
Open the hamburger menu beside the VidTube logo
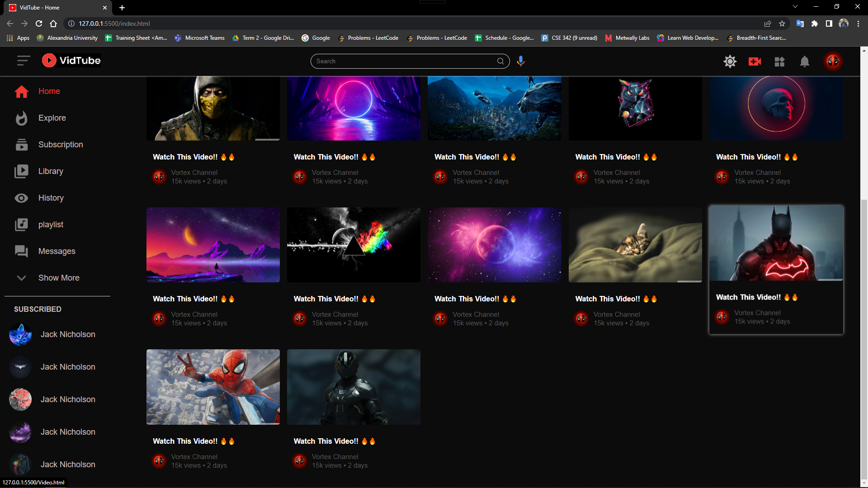(x=24, y=61)
